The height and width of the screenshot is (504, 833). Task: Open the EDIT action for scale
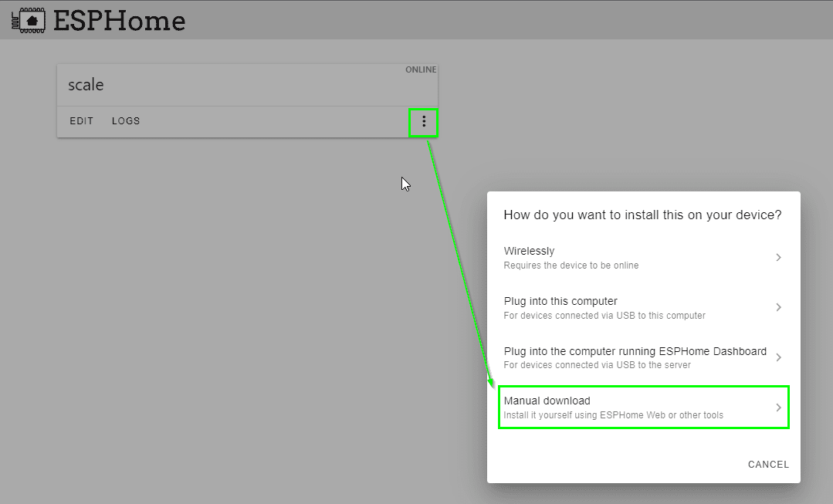pos(81,121)
